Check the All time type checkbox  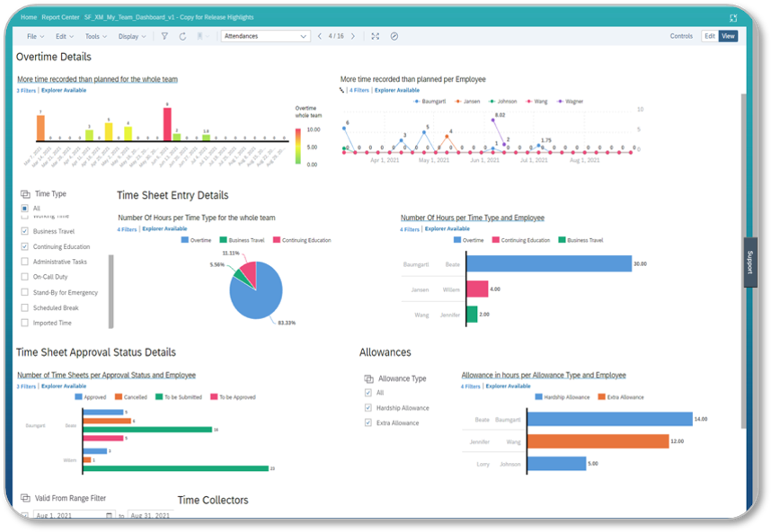[25, 208]
